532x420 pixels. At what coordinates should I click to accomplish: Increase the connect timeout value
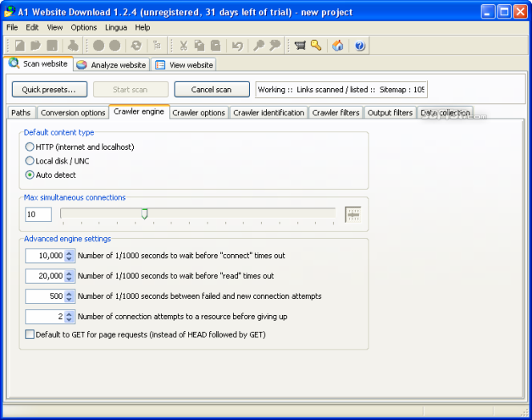69,252
